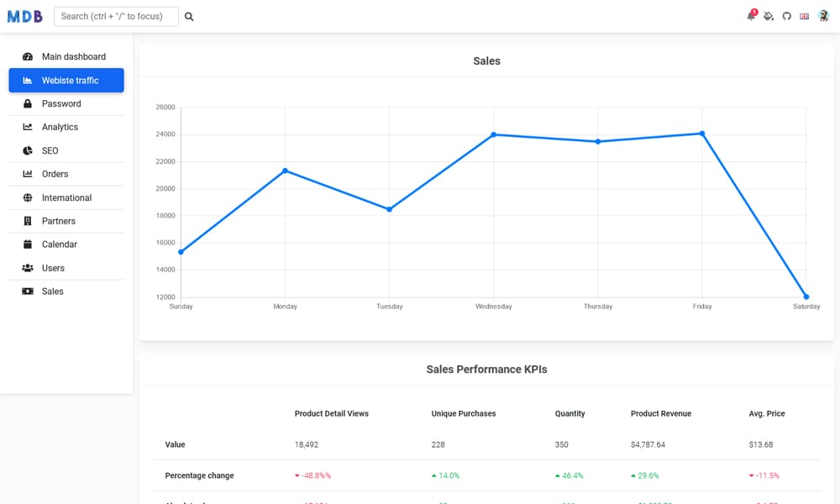840x504 pixels.
Task: Open the notifications bell
Action: (750, 15)
